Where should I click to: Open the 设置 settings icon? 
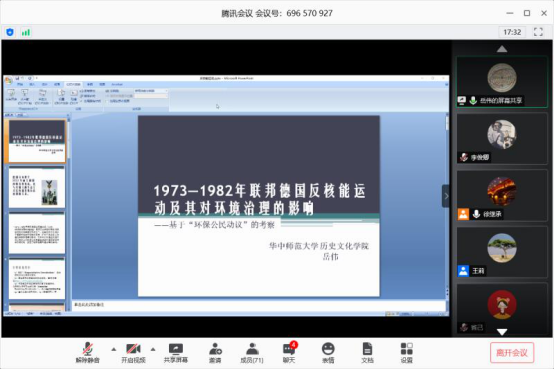coord(407,352)
